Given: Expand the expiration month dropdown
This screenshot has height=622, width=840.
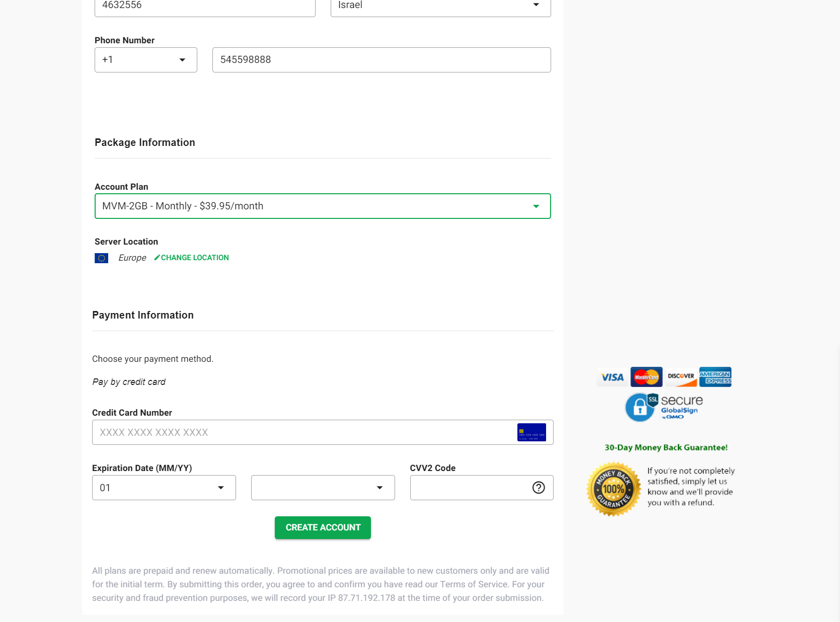Looking at the screenshot, I should 164,488.
